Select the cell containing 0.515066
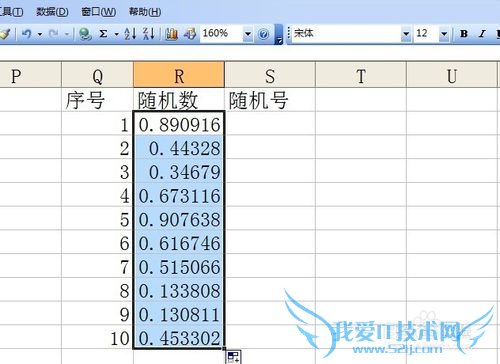500x364 pixels. click(x=179, y=266)
